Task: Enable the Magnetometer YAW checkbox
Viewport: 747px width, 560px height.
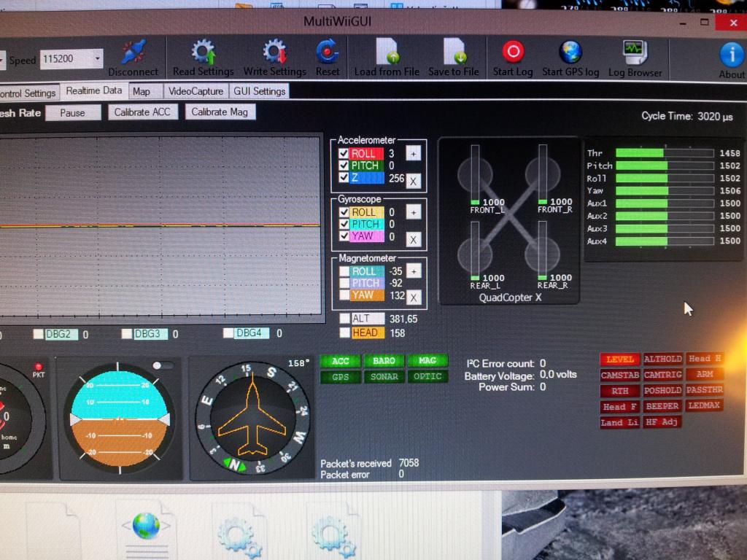Action: pyautogui.click(x=344, y=295)
